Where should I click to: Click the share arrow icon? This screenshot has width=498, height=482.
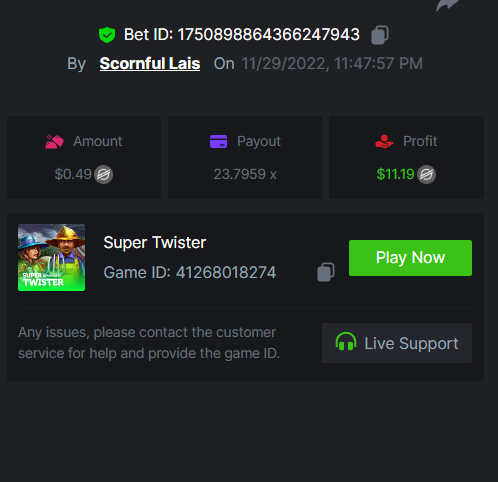coord(447,5)
